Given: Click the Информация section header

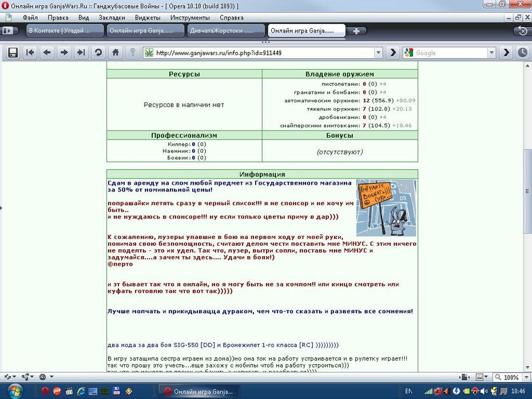Looking at the screenshot, I should 262,174.
